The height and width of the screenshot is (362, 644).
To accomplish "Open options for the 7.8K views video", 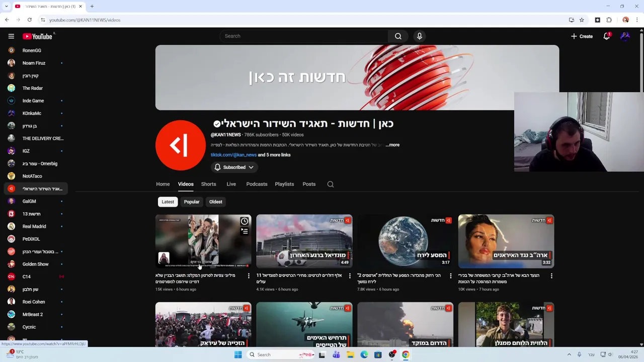I will point(450,276).
